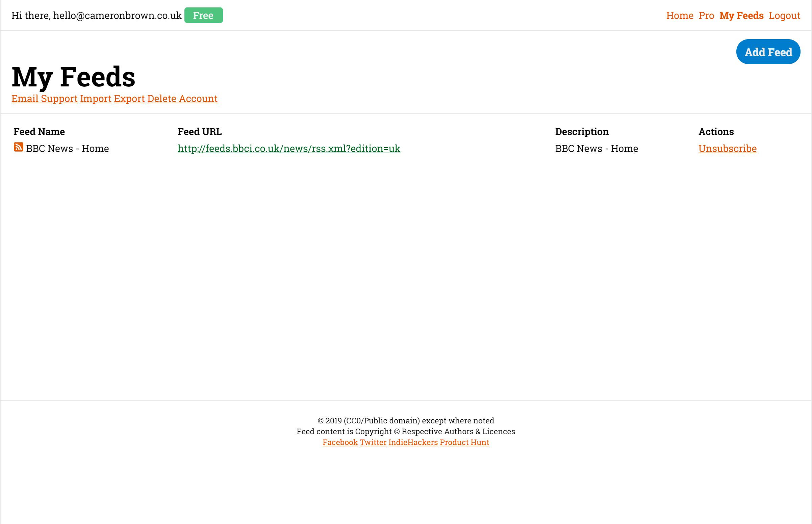Select Delete Account

(182, 98)
